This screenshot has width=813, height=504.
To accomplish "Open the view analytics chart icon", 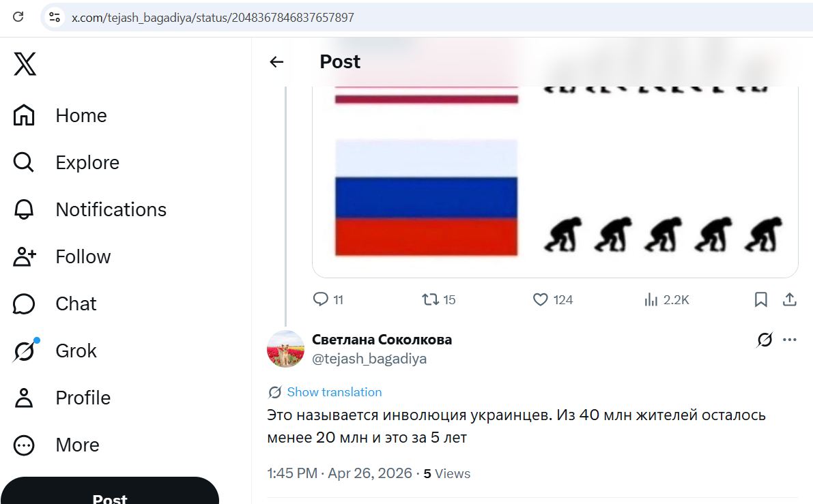I will pyautogui.click(x=651, y=299).
